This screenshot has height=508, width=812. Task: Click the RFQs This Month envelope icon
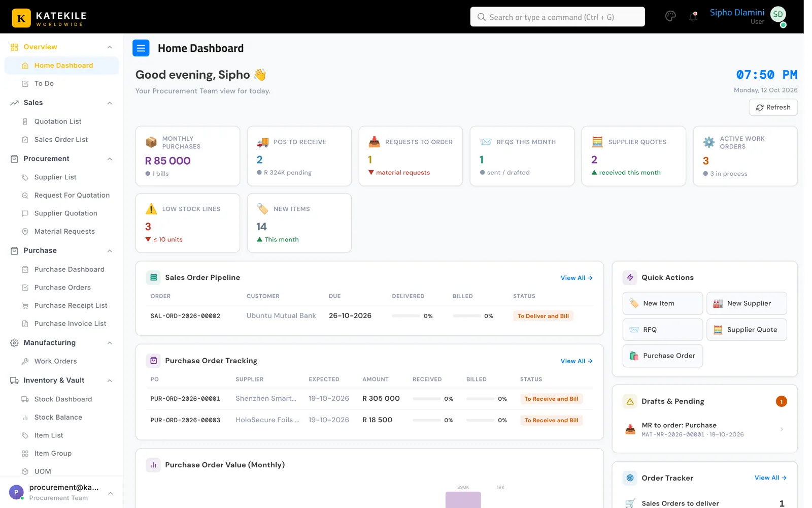(486, 142)
